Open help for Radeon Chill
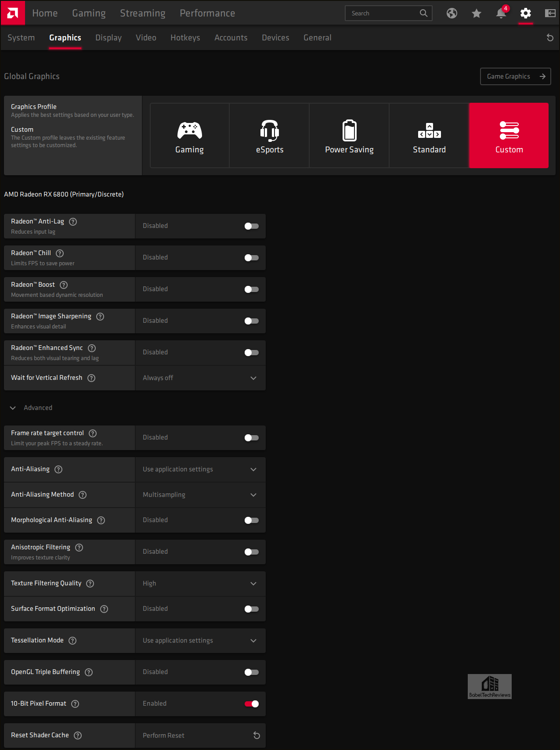This screenshot has height=750, width=560. coord(60,253)
